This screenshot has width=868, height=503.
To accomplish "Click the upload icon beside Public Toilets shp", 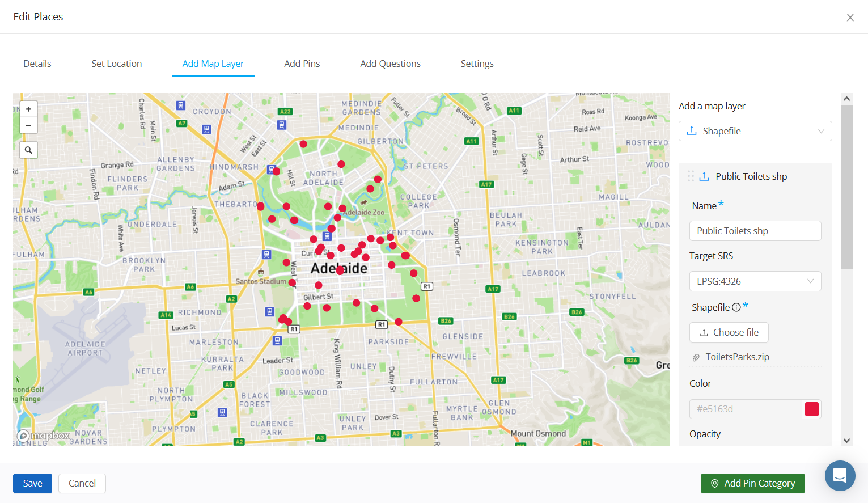I will (x=704, y=176).
